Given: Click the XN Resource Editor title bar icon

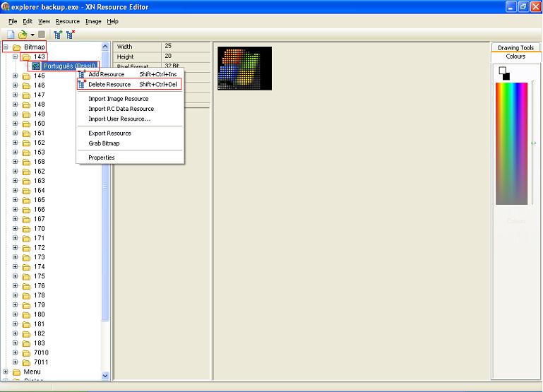Looking at the screenshot, I should pos(5,6).
